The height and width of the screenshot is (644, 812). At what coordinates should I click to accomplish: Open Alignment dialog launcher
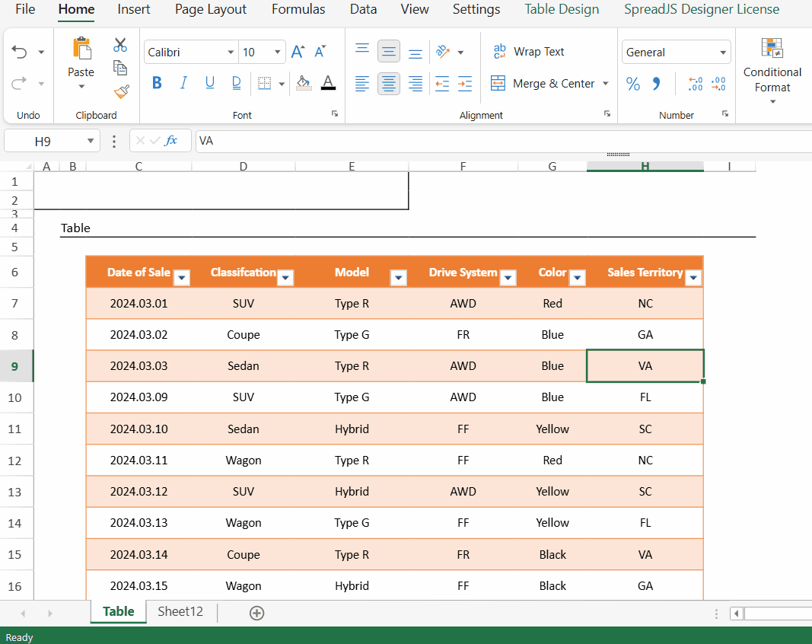(607, 114)
